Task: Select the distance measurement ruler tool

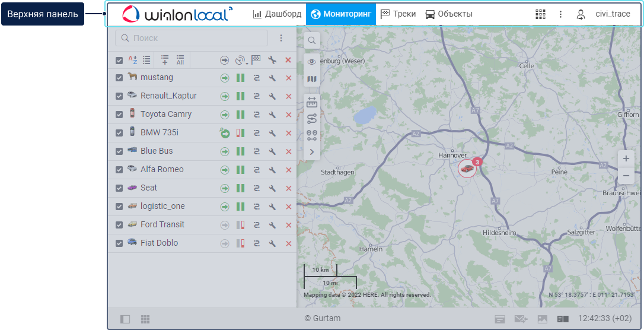Action: coord(312,103)
